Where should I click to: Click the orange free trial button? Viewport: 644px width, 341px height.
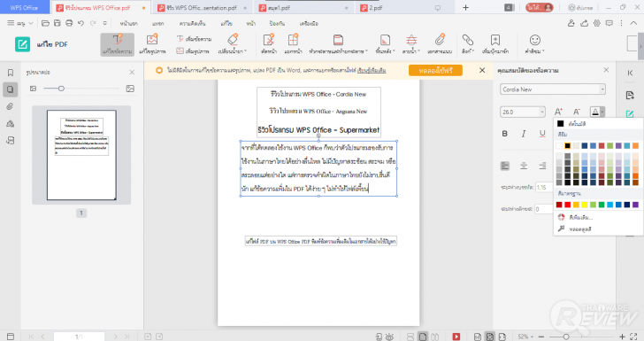[x=435, y=70]
